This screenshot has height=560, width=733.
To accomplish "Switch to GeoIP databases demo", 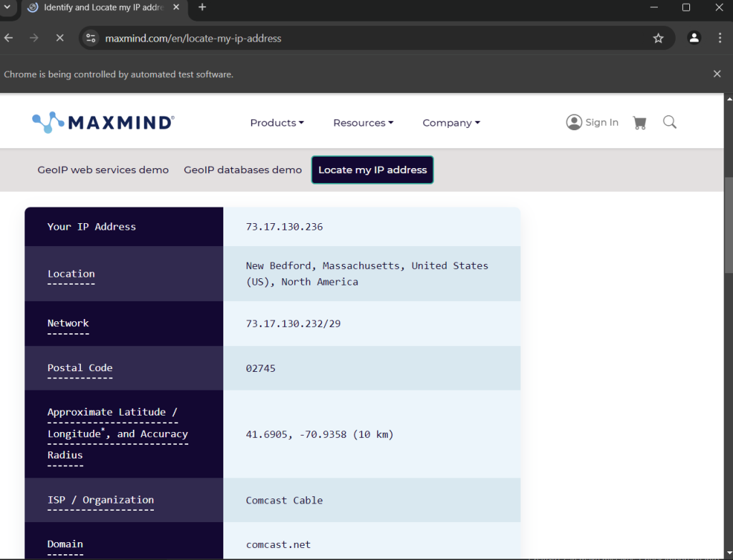I will click(x=243, y=170).
